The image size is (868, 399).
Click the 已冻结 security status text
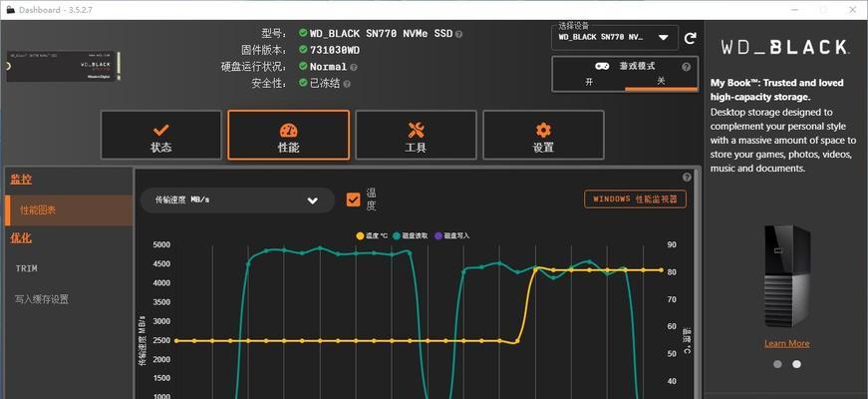click(325, 84)
